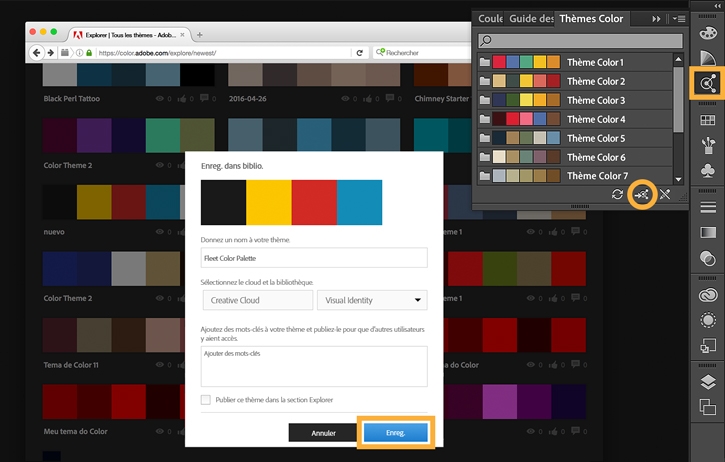This screenshot has width=725, height=462.
Task: Click the padlock icon in address bar
Action: tap(89, 53)
